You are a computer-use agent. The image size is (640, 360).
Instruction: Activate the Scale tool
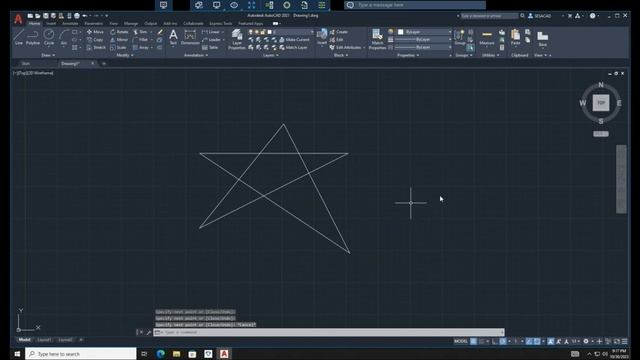pos(118,47)
